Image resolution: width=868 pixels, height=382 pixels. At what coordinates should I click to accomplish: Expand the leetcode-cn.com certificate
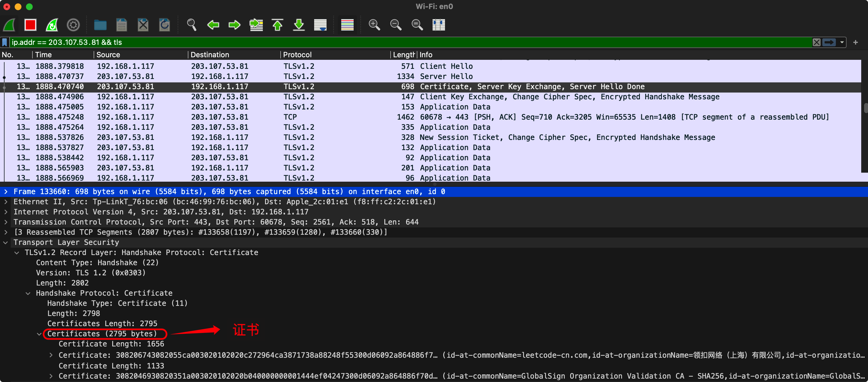pyautogui.click(x=51, y=355)
